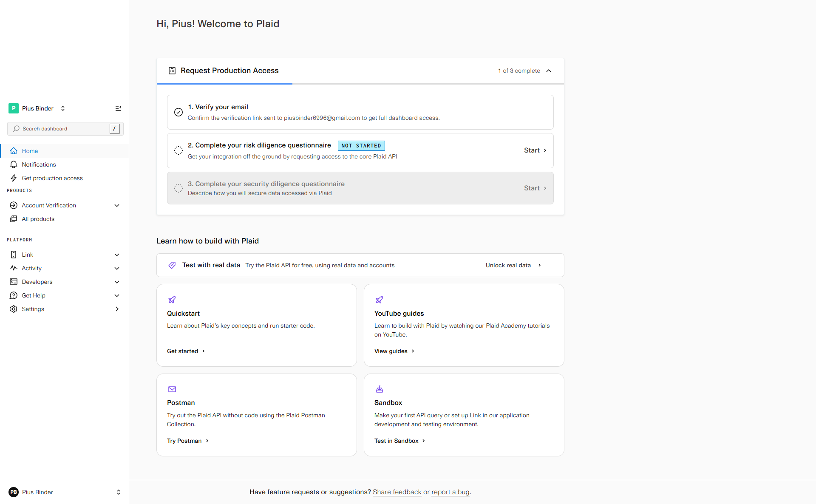This screenshot has width=816, height=504.
Task: Click the lightning bolt production access icon
Action: 14,178
